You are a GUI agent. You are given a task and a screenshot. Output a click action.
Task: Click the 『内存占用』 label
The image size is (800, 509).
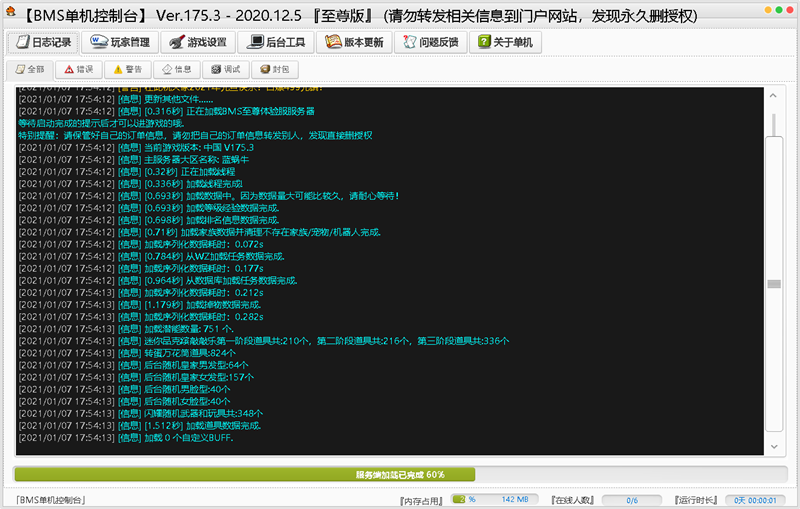421,501
